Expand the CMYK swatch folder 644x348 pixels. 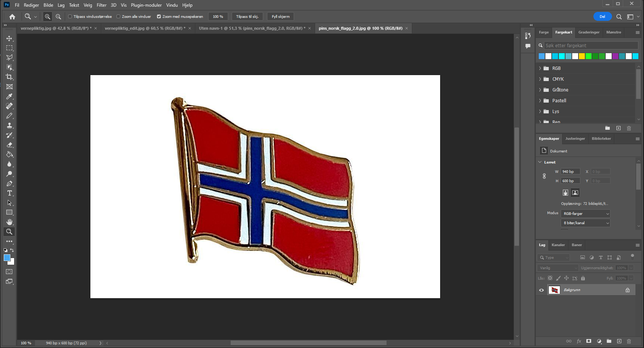click(x=540, y=79)
